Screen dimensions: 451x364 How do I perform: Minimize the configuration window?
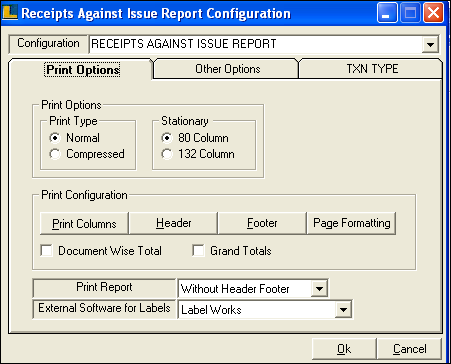[x=387, y=13]
